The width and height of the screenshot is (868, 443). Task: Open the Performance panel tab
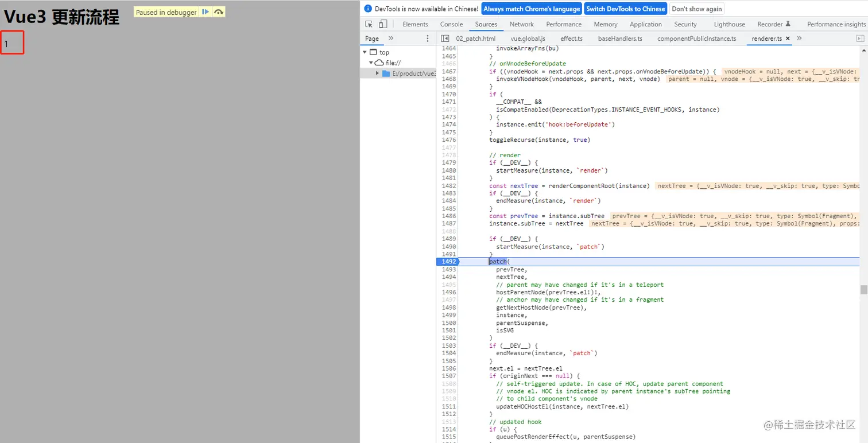tap(564, 24)
